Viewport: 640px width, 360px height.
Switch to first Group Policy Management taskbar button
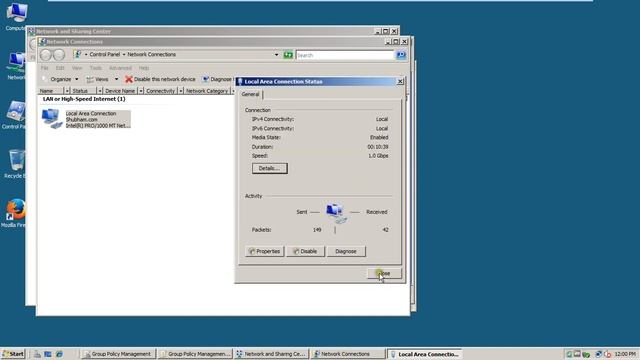coord(118,354)
